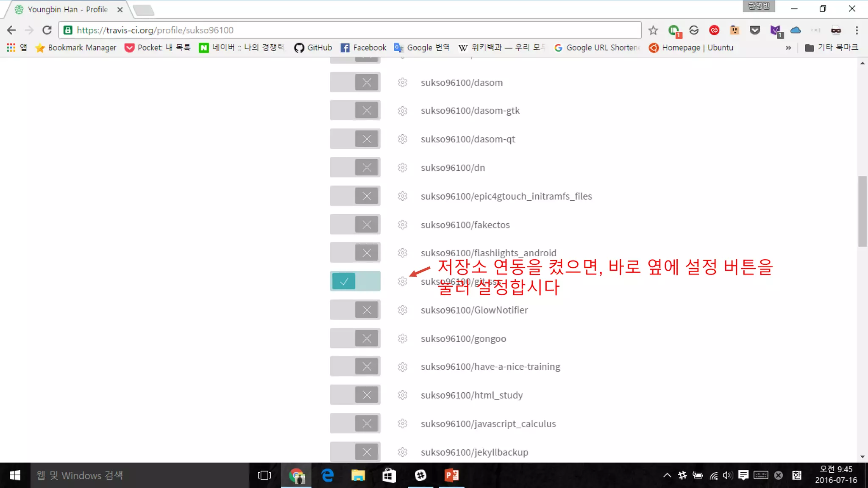Open the GitHub bookmark
The width and height of the screenshot is (868, 488).
313,47
